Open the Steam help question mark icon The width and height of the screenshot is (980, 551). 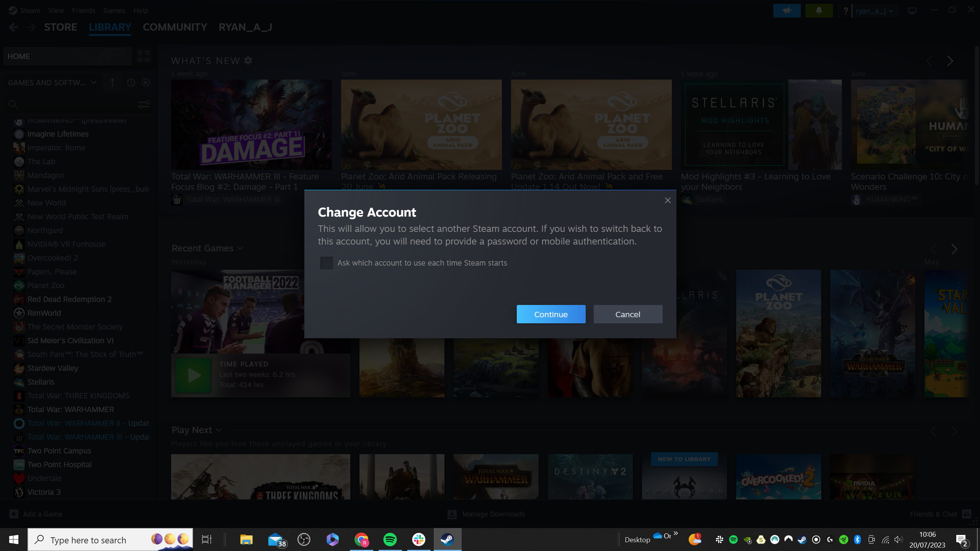(x=846, y=10)
